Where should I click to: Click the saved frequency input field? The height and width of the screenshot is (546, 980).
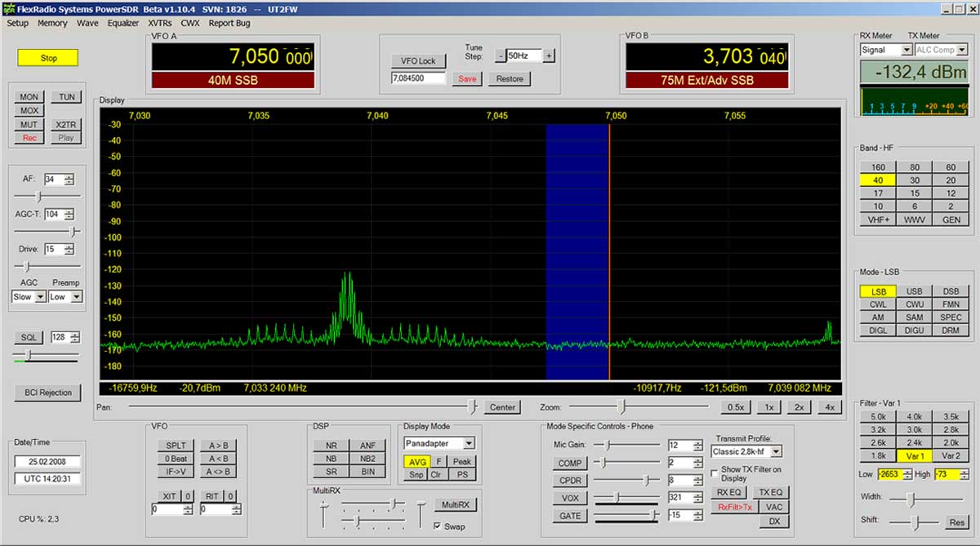(x=418, y=78)
